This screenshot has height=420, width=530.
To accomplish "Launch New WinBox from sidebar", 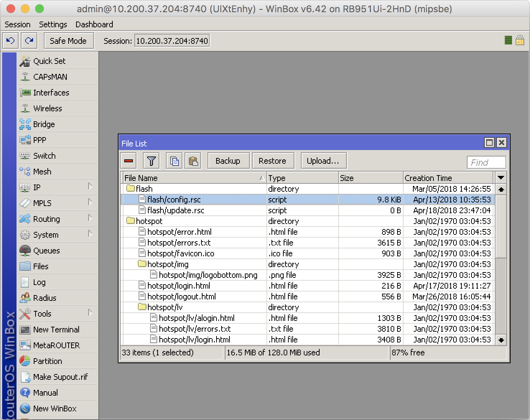I will [58, 409].
